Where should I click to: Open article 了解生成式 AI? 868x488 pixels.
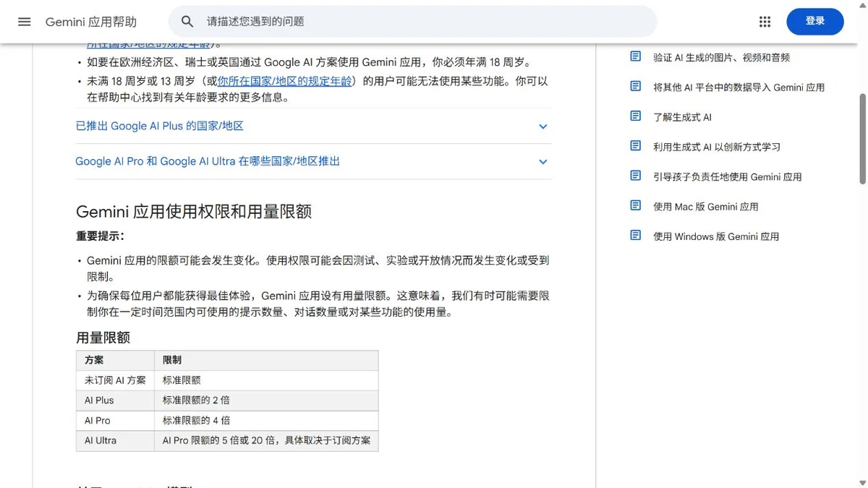click(x=682, y=117)
